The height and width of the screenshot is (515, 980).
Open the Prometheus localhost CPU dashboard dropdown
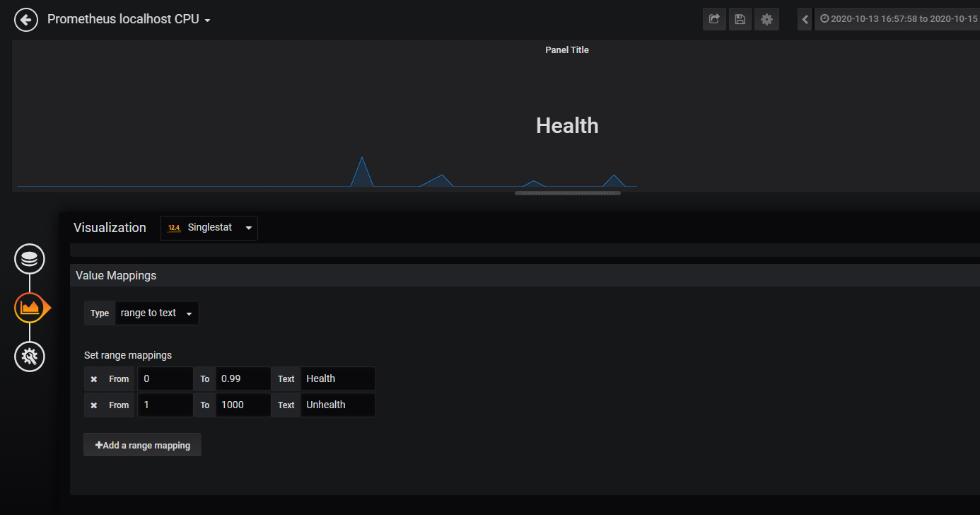click(x=129, y=19)
